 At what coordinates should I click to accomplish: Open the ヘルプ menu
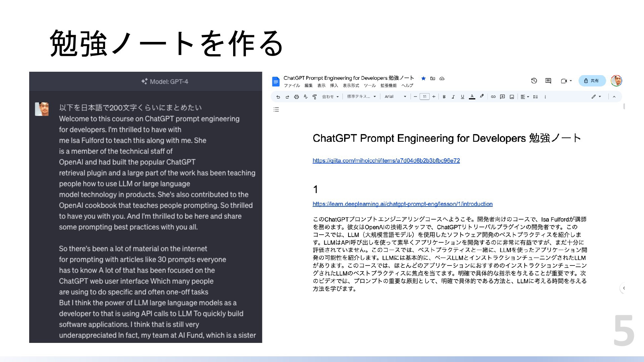click(x=407, y=86)
